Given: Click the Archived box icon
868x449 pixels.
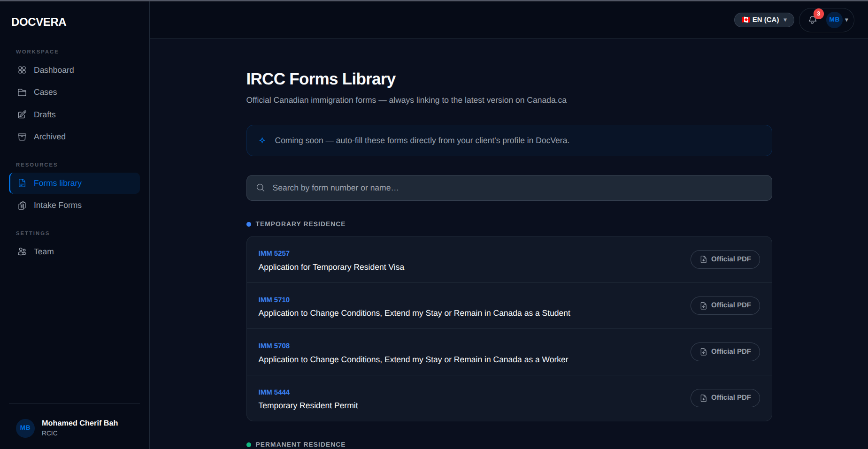Looking at the screenshot, I should (x=22, y=137).
